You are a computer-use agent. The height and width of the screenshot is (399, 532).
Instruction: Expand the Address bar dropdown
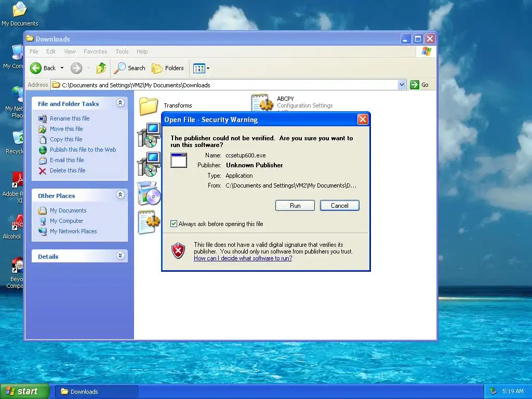(402, 85)
